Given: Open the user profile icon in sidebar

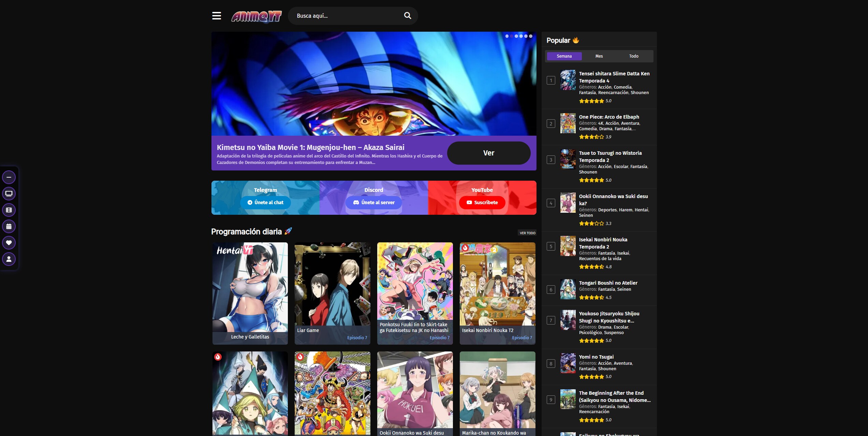Looking at the screenshot, I should [x=9, y=259].
